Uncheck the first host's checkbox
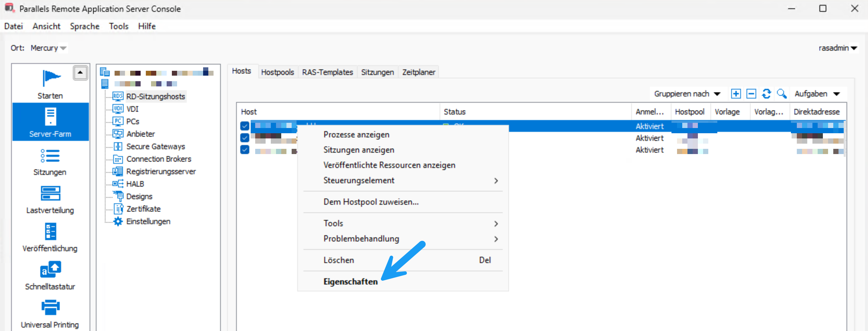 coord(245,126)
